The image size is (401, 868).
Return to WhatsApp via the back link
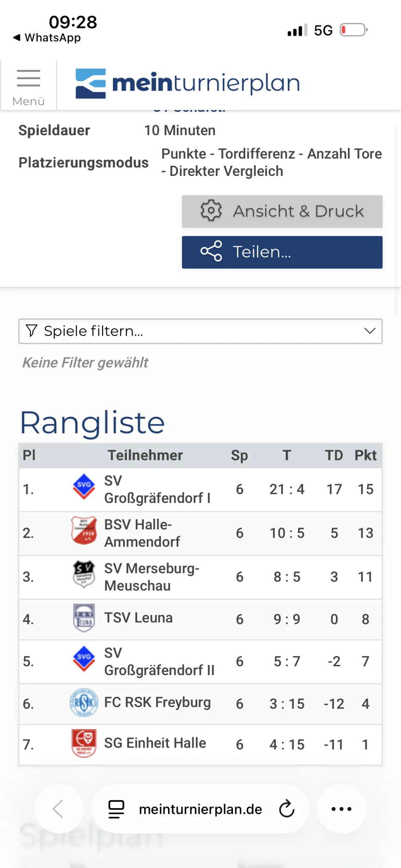point(47,38)
